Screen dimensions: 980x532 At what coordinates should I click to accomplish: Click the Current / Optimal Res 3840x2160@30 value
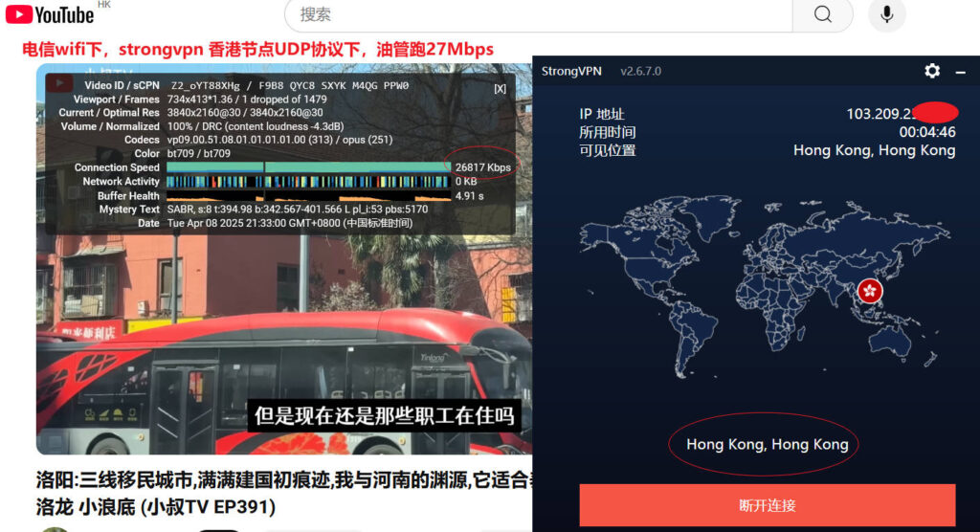click(x=245, y=113)
